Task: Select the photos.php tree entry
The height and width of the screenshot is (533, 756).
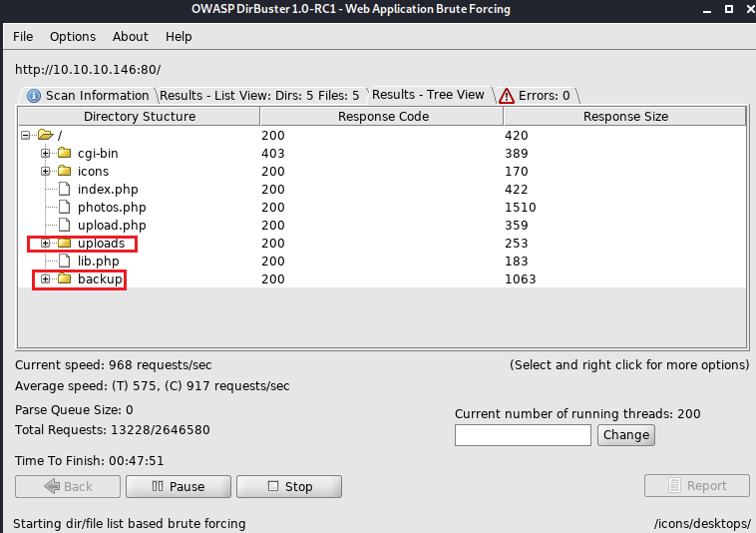Action: [x=112, y=208]
